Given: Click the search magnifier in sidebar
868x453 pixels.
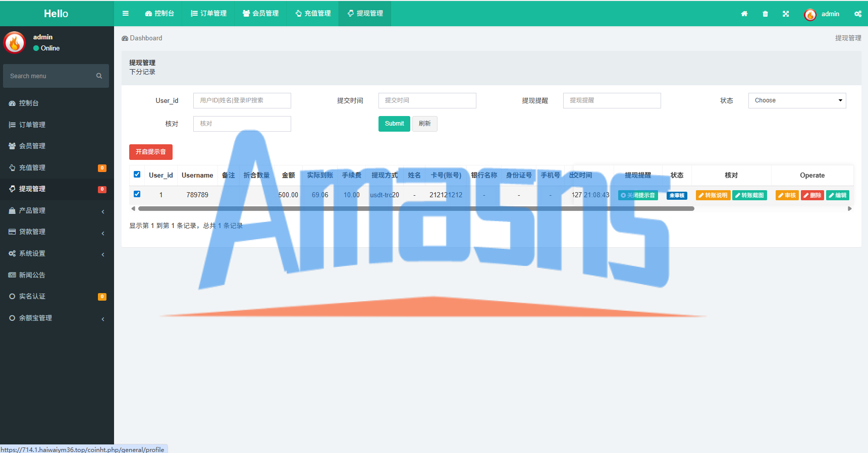Looking at the screenshot, I should coord(99,76).
